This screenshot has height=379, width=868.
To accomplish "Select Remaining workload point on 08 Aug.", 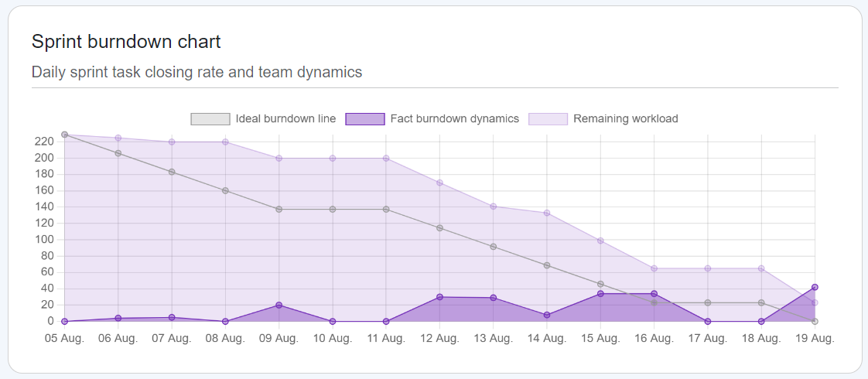I will (225, 142).
